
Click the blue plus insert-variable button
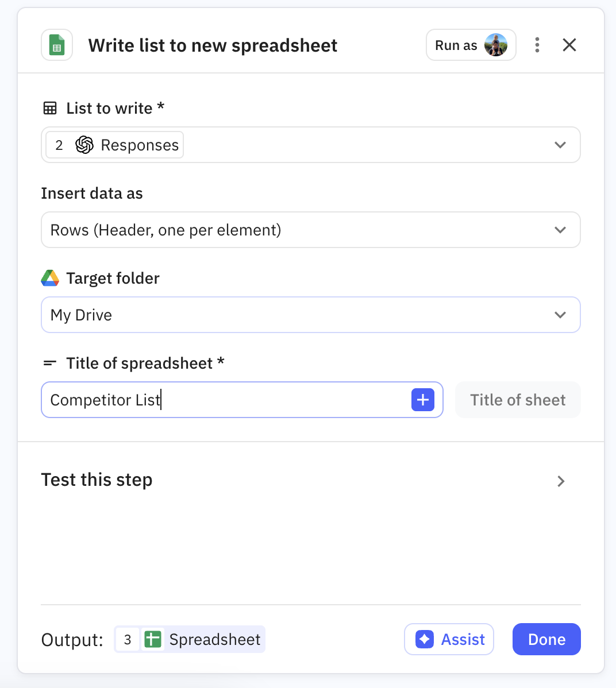tap(423, 400)
